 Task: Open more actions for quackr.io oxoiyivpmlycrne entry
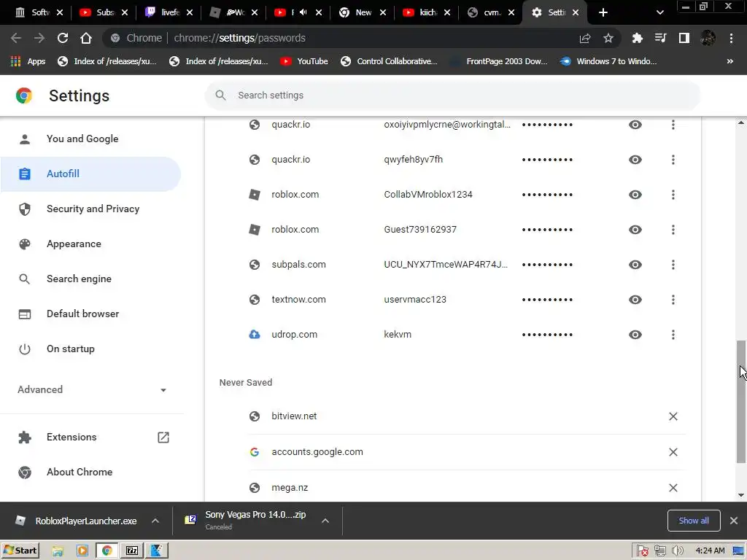[x=673, y=125]
